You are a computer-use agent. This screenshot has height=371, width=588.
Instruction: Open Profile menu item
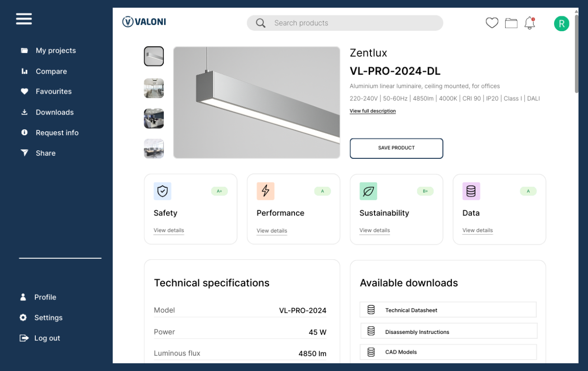coord(45,297)
